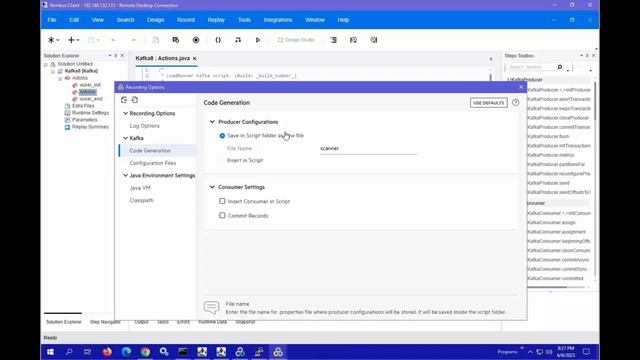Viewport: 640px width, 360px height.
Task: Close the Recording Options dialog
Action: point(521,87)
